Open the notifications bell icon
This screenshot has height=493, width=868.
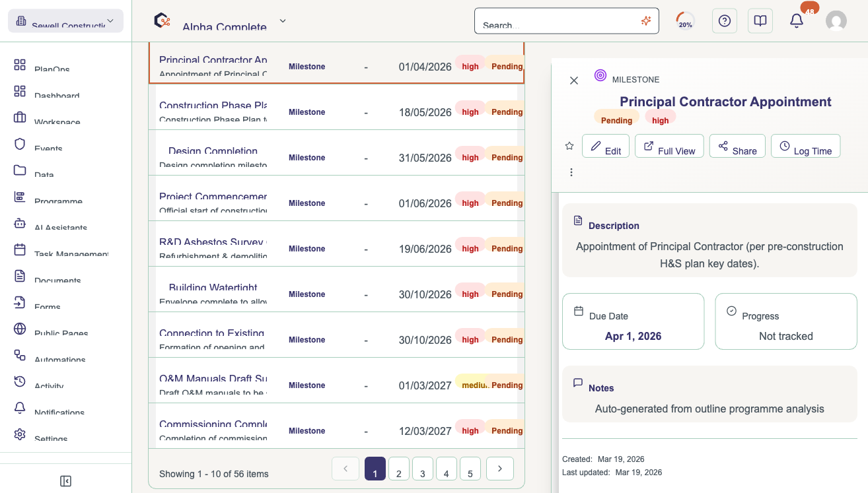(x=797, y=21)
